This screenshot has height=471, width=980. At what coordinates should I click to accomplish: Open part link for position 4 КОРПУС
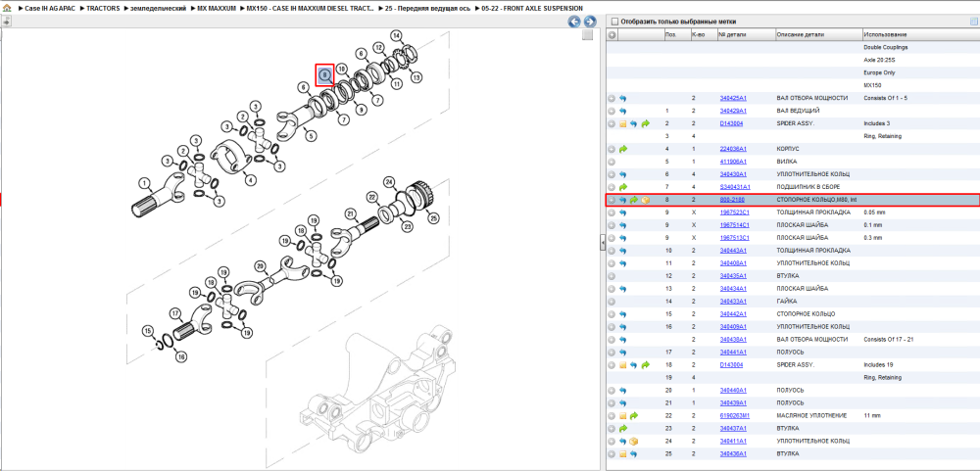(733, 149)
